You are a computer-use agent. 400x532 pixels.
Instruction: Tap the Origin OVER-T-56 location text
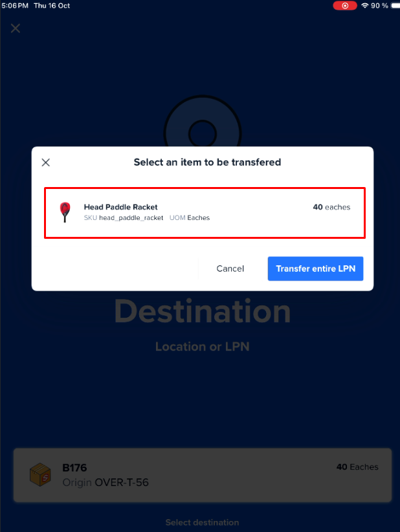coord(106,482)
